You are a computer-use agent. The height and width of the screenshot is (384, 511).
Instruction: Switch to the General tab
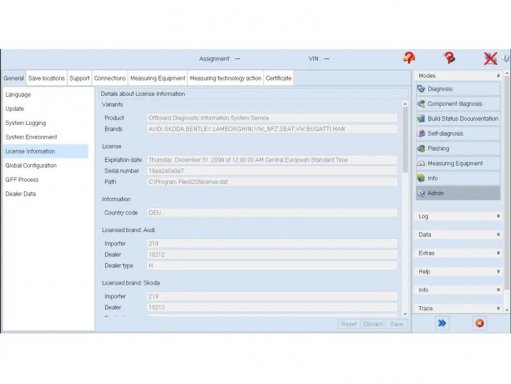coord(14,78)
